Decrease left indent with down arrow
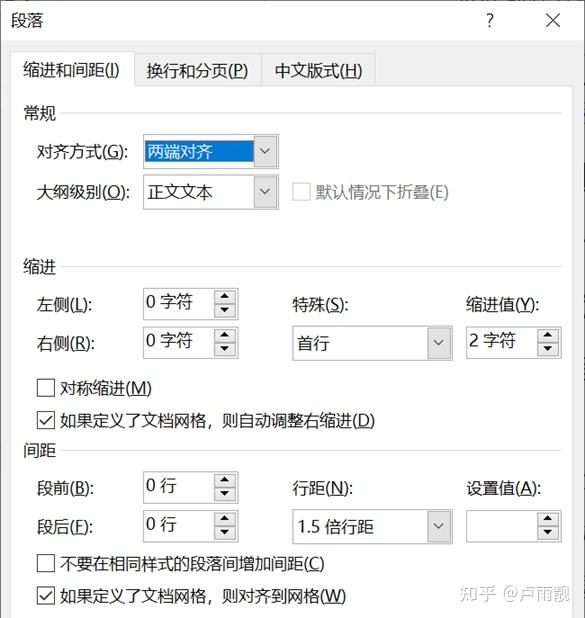Screen dimensions: 585x618 (225, 311)
